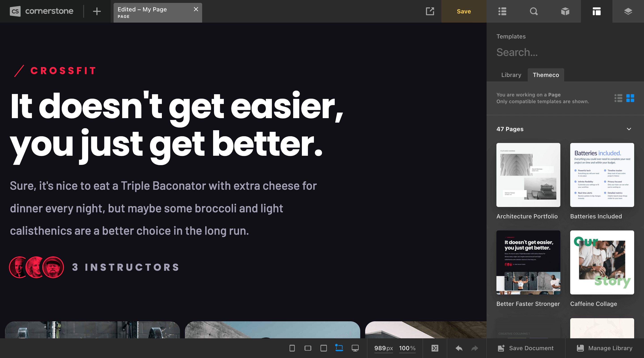
Task: Click the Save button
Action: point(464,11)
